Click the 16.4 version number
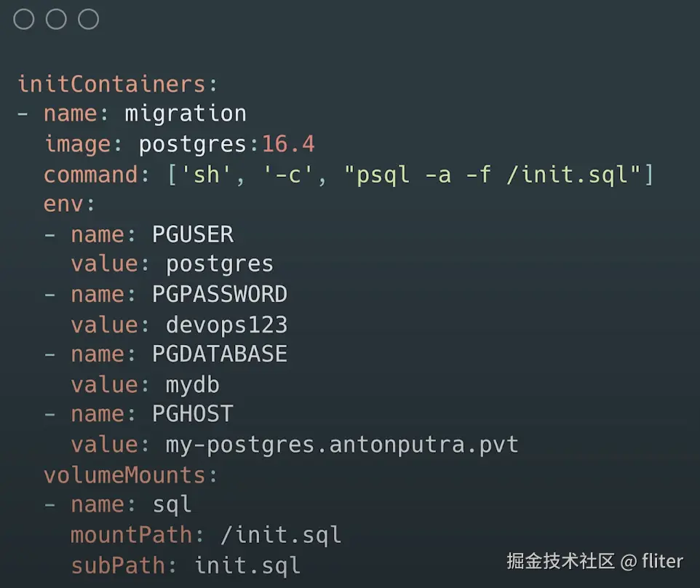Screen dimensions: 700x588 click(288, 144)
